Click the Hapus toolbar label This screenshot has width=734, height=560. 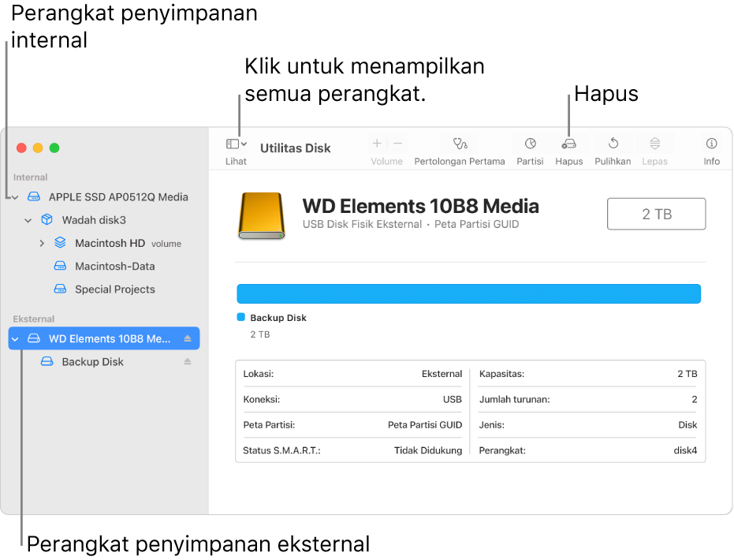tap(569, 162)
